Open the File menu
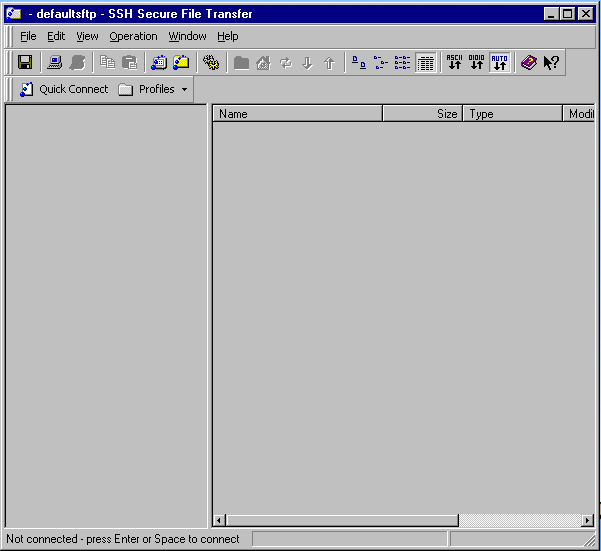This screenshot has height=551, width=601. point(28,36)
